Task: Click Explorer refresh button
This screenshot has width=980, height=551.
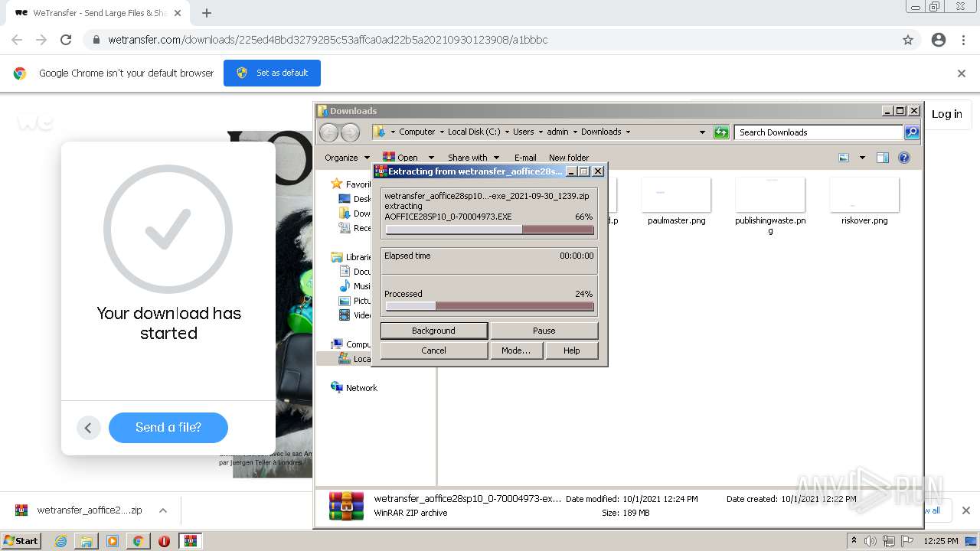Action: point(721,132)
